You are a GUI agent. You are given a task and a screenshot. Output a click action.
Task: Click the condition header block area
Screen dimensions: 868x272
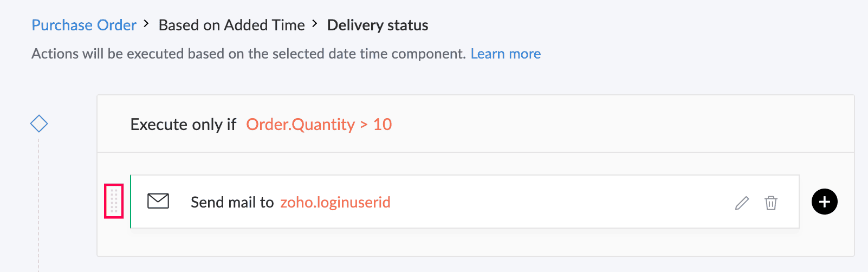pos(476,124)
